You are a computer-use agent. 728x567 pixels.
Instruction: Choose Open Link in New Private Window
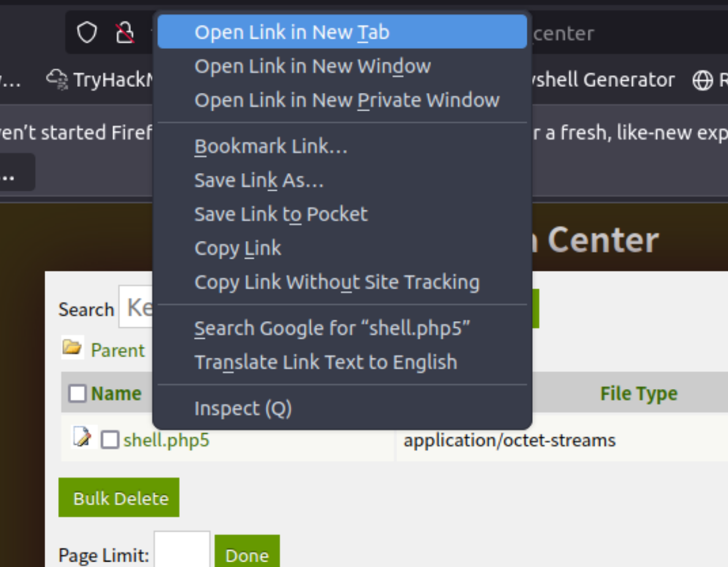click(x=342, y=100)
